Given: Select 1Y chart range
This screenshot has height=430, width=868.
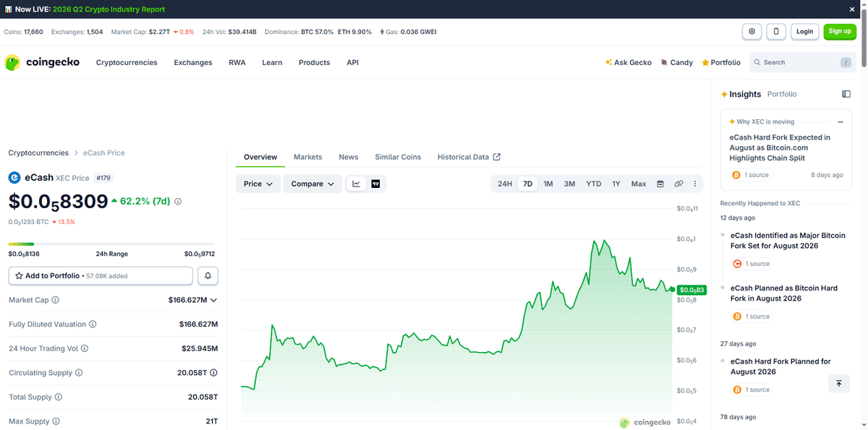Looking at the screenshot, I should tap(616, 184).
